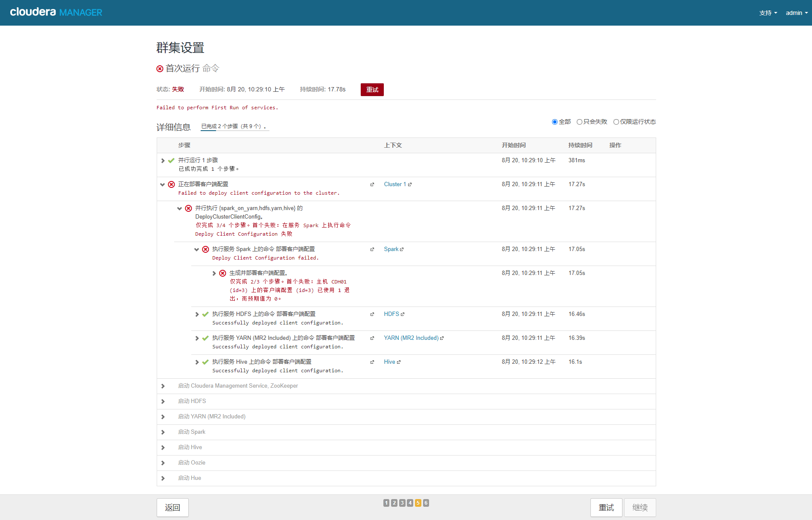
Task: Open YARN step details in new window icon
Action: pyautogui.click(x=372, y=338)
